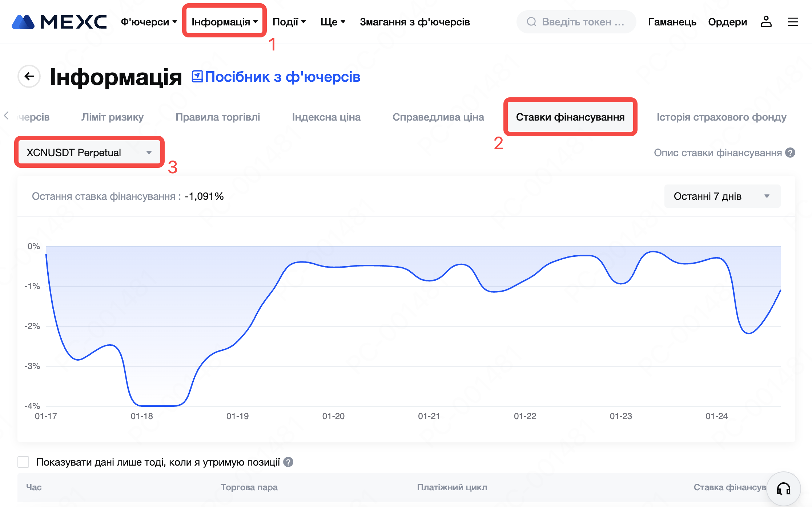This screenshot has width=812, height=507.
Task: Go to Гаманець wallet page
Action: [x=672, y=22]
